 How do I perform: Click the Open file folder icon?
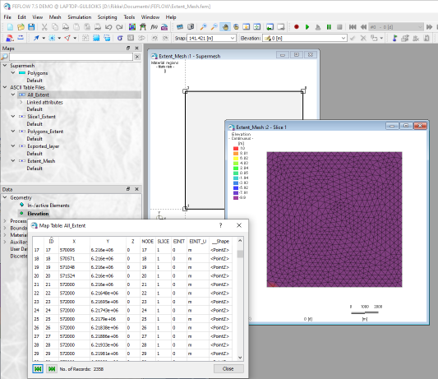[x=21, y=27]
